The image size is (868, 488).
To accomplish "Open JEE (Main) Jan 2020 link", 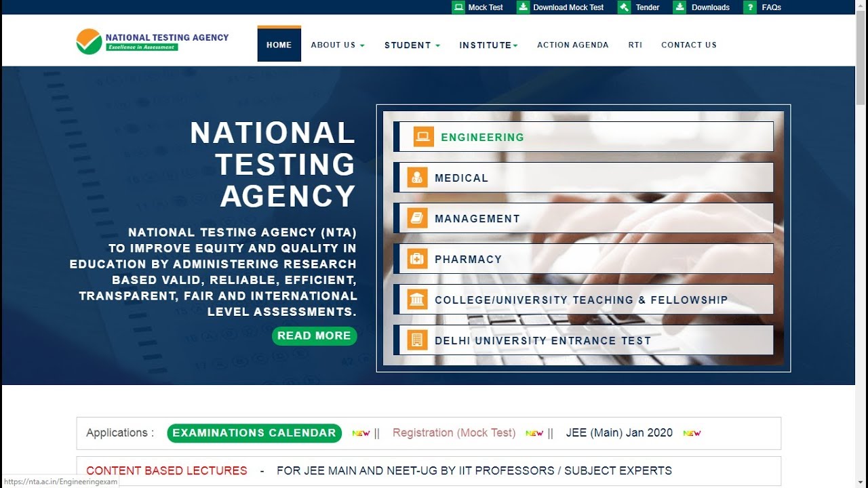I will click(619, 433).
